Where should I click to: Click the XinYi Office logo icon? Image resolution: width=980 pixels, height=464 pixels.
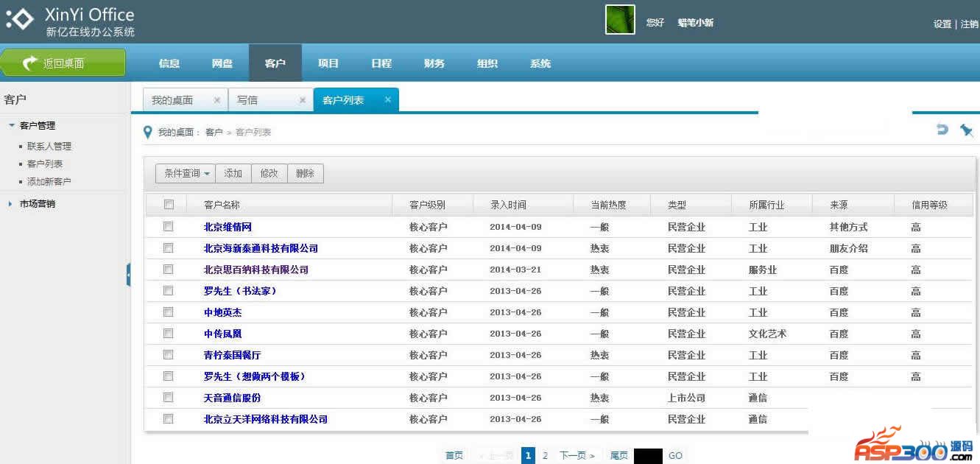tap(20, 21)
